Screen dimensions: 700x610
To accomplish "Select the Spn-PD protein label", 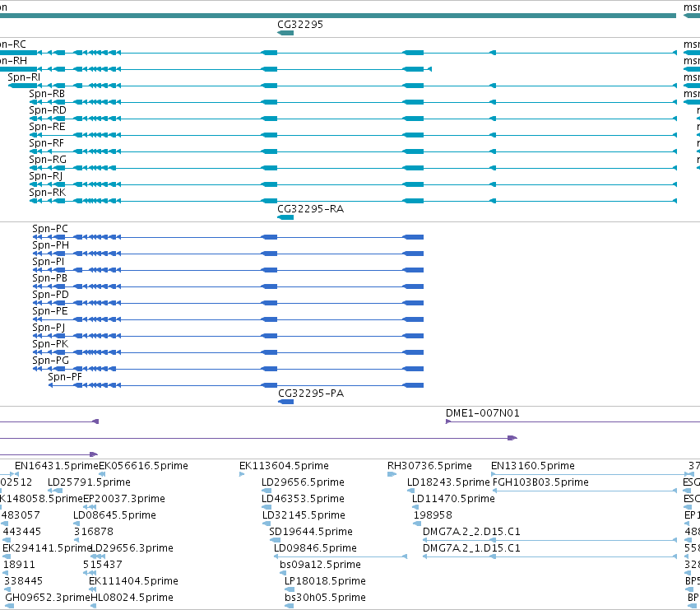I will [x=50, y=295].
